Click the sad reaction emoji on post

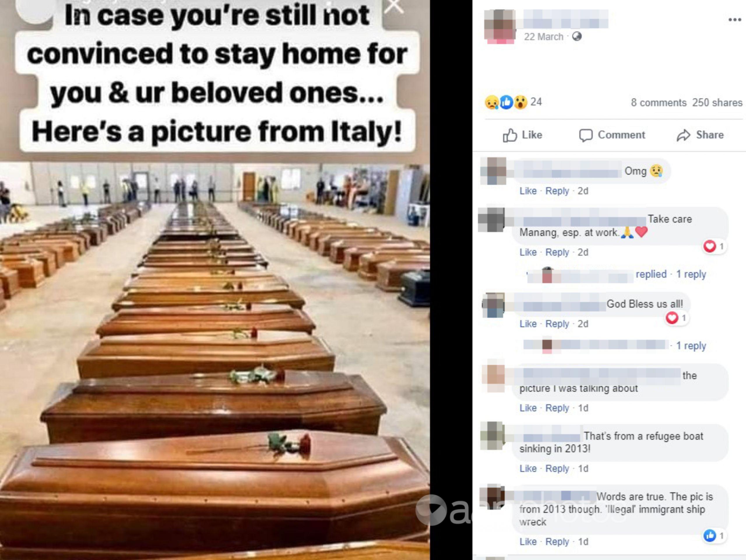[492, 102]
